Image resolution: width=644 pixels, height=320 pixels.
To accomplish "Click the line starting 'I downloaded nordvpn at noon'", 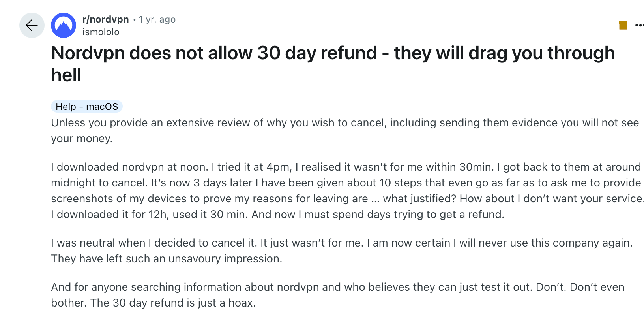I will pyautogui.click(x=346, y=167).
